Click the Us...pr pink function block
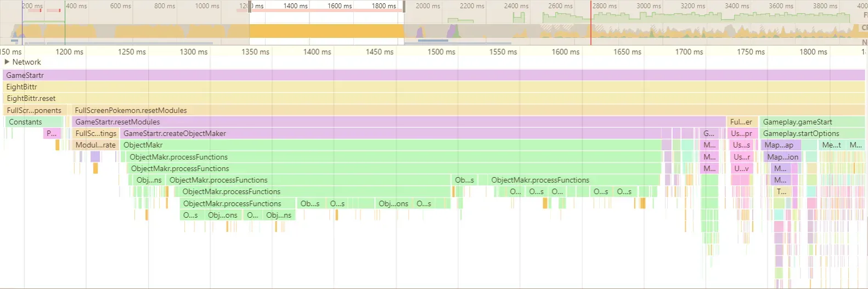Viewport: 868px width, 289px height. click(743, 133)
